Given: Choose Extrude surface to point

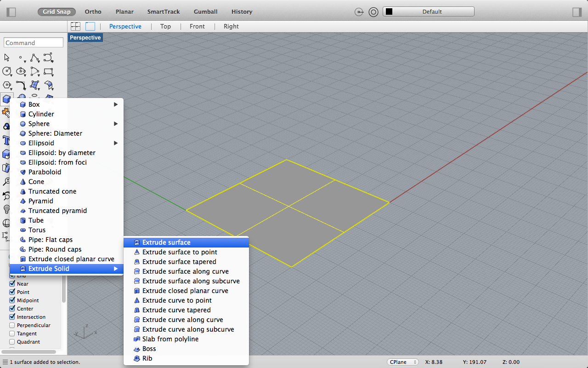Looking at the screenshot, I should coord(186,252).
